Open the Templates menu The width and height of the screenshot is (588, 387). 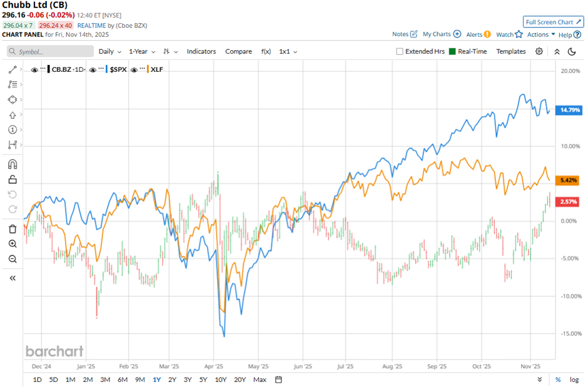511,51
